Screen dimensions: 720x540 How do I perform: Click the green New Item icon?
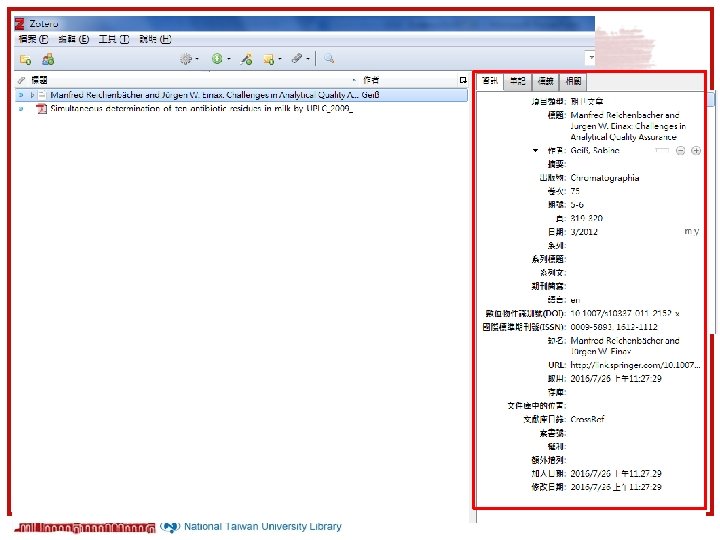click(x=217, y=58)
